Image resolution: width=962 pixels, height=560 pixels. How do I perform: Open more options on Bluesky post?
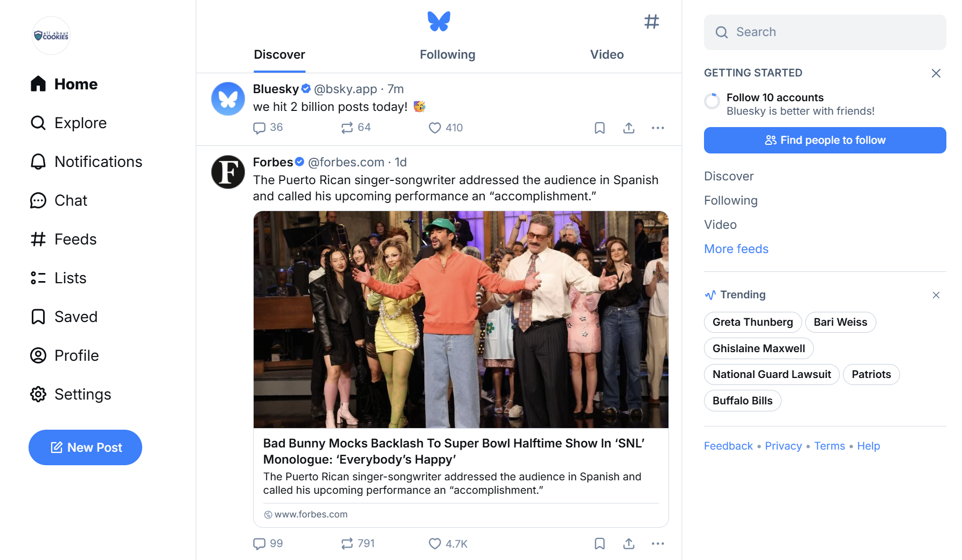click(x=658, y=128)
